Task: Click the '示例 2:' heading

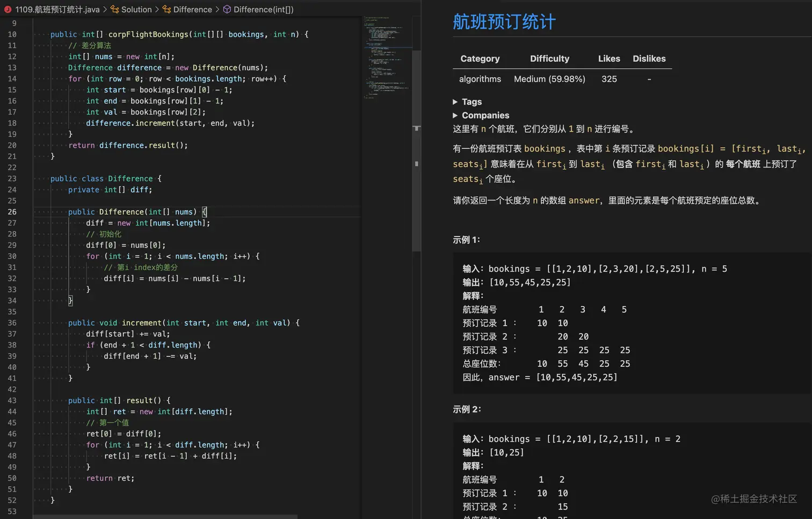Action: [467, 409]
